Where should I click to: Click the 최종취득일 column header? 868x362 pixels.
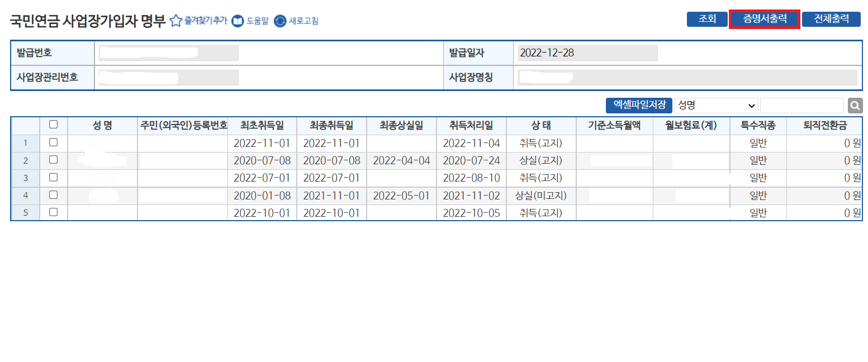(332, 126)
